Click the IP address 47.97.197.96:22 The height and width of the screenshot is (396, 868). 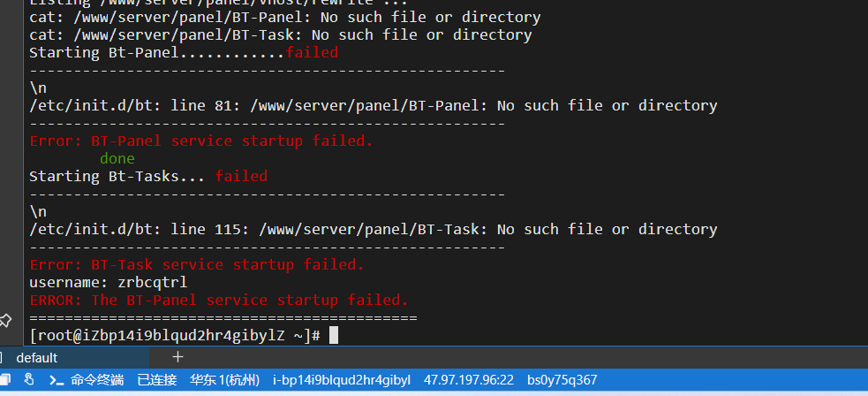point(468,380)
